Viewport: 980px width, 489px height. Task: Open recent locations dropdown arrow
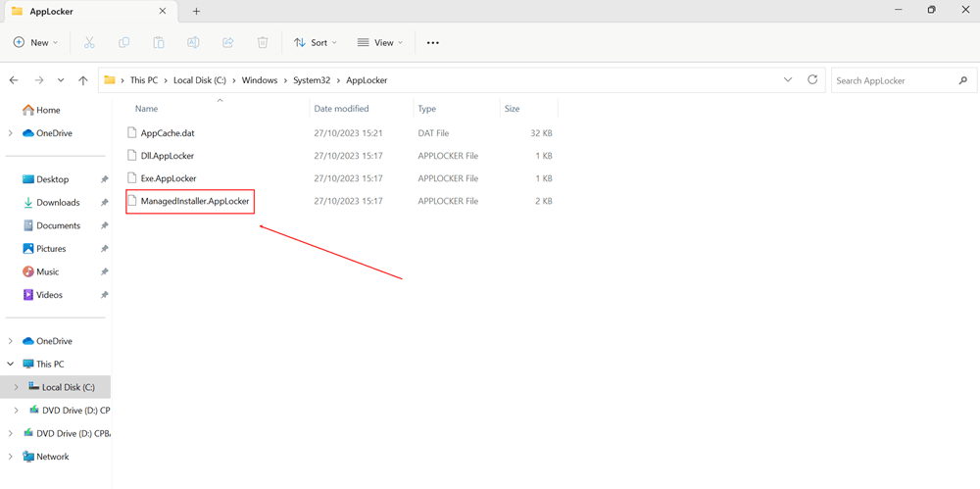(61, 80)
